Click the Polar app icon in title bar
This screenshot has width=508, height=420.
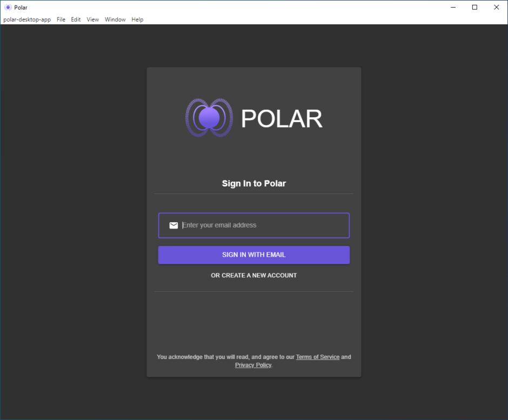coord(8,7)
